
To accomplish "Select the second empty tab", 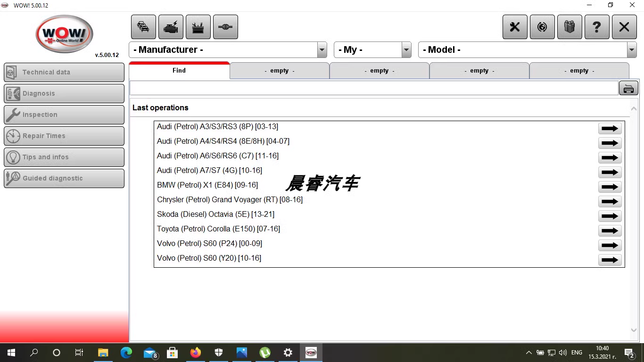I will point(380,71).
